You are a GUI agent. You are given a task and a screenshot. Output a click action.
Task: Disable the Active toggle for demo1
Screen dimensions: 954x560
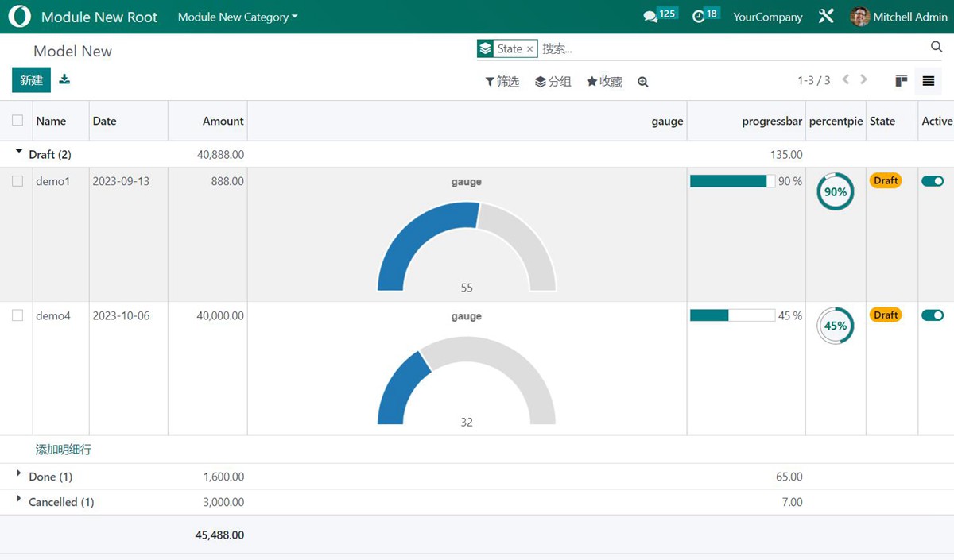pos(933,181)
